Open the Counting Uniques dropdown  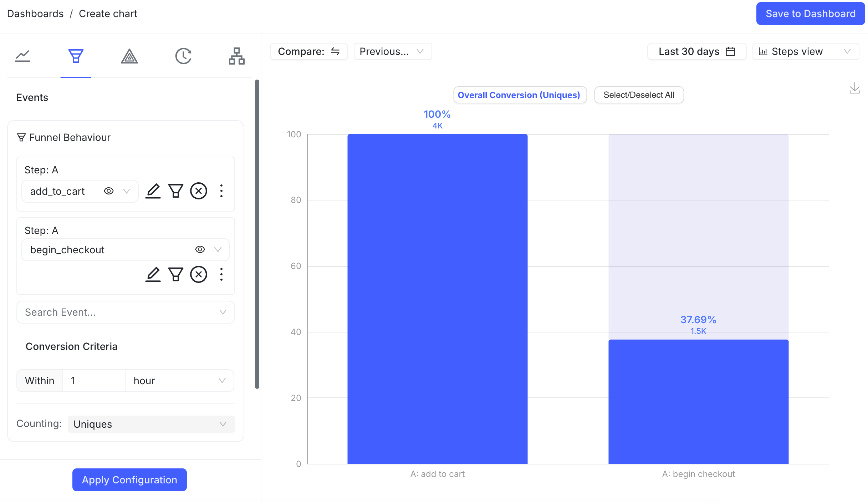point(150,424)
